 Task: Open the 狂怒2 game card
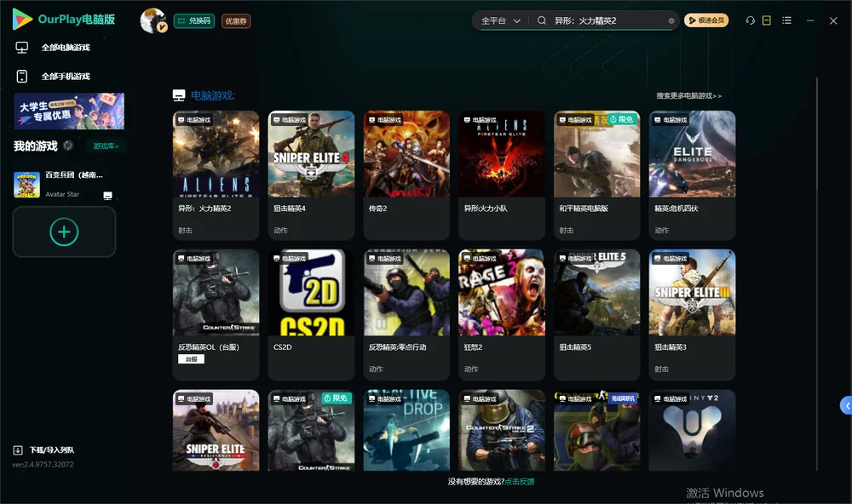502,314
